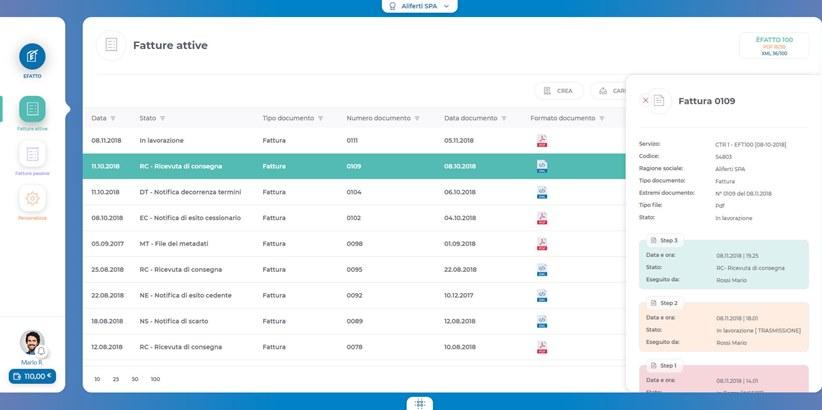Viewport: 822px width, 410px height.
Task: Select 100 rows per page
Action: tap(155, 380)
